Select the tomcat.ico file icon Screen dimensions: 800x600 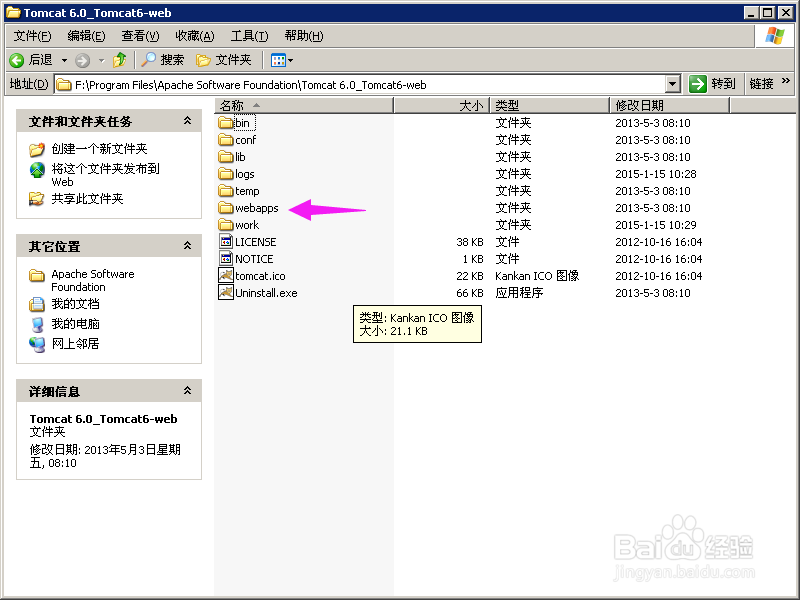226,275
